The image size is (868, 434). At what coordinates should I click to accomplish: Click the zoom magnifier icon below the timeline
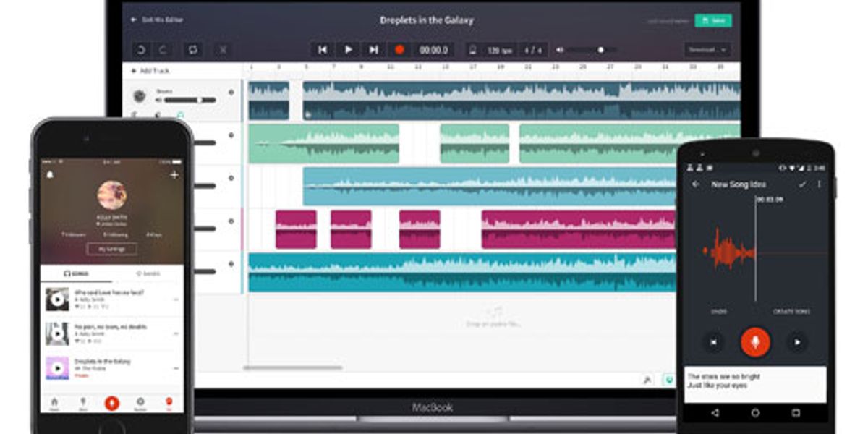(647, 380)
